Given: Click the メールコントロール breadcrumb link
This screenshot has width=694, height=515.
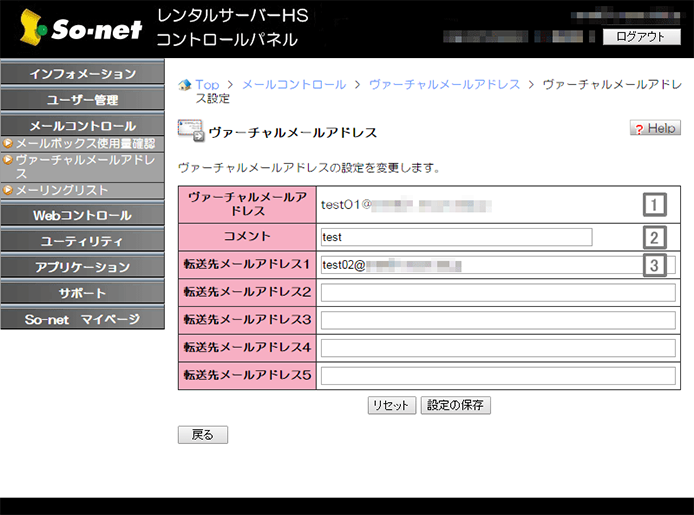Looking at the screenshot, I should point(294,85).
